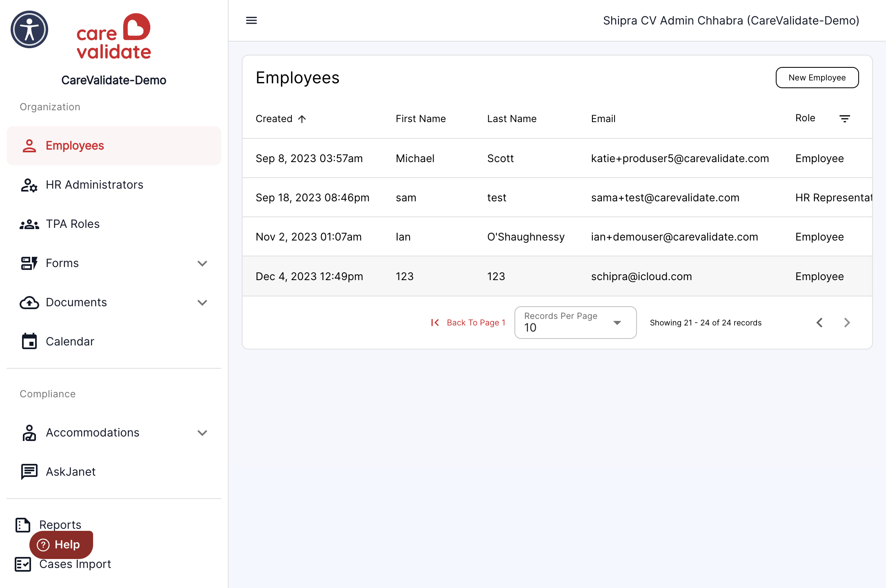The image size is (886, 588).
Task: Go to previous page arrow
Action: pyautogui.click(x=819, y=323)
